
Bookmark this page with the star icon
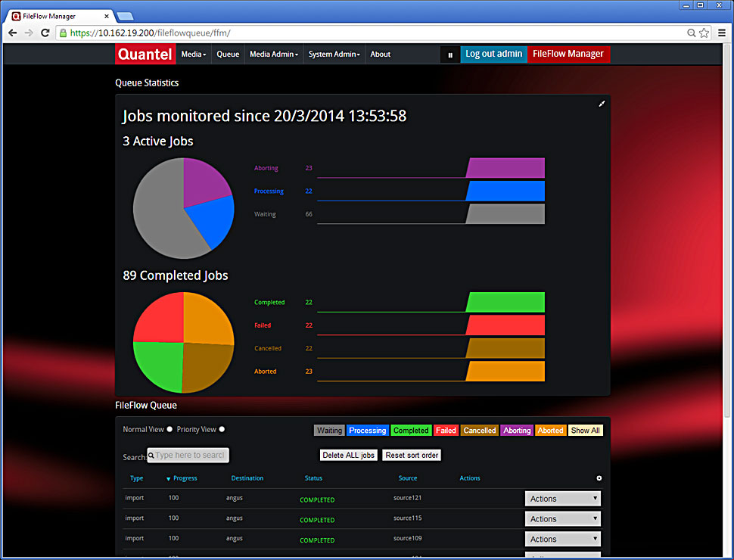[704, 33]
